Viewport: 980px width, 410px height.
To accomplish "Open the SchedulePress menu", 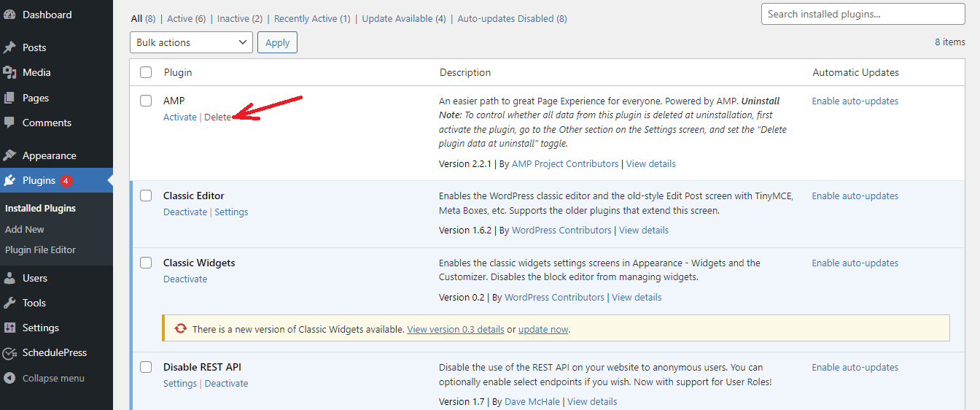I will pyautogui.click(x=55, y=352).
